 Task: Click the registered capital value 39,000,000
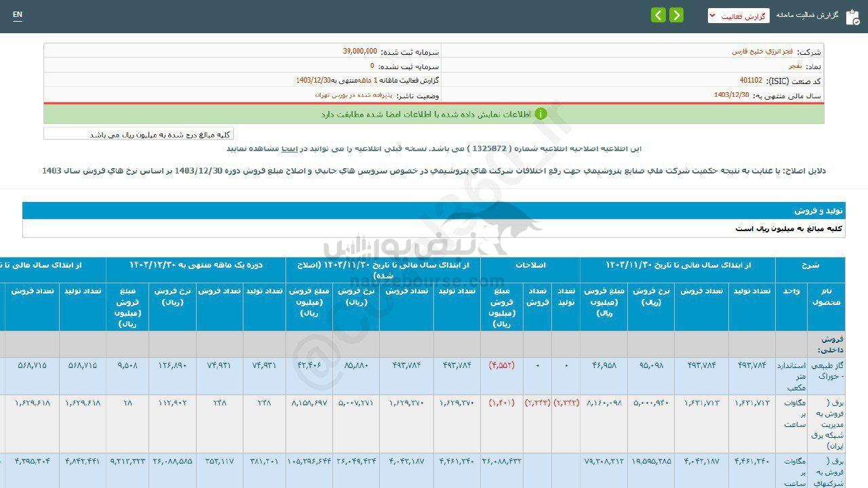pos(360,52)
